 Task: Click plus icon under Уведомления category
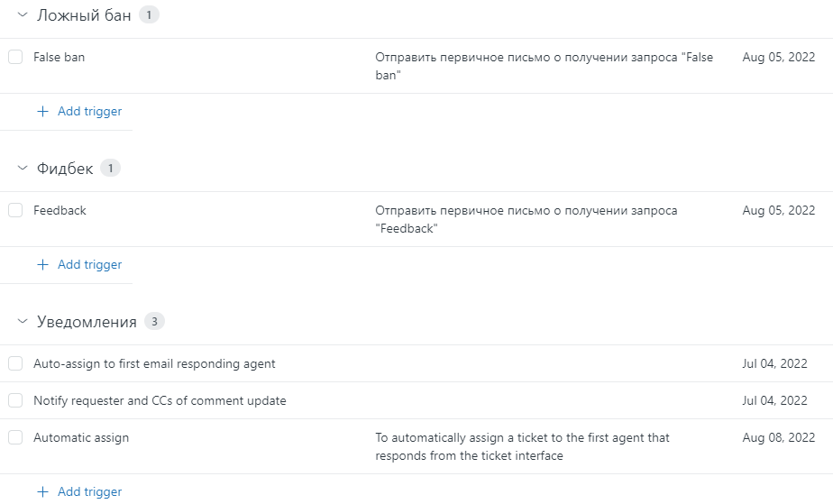point(42,492)
